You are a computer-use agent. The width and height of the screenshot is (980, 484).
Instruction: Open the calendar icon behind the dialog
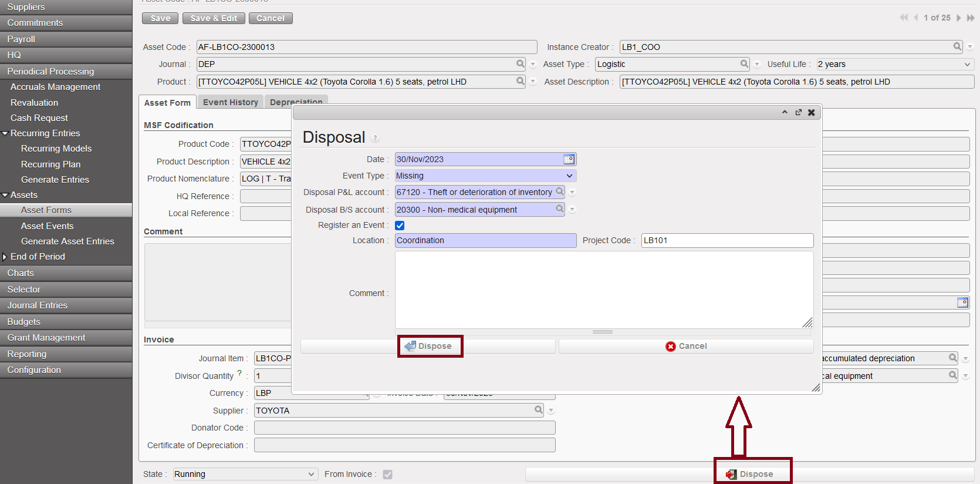962,302
